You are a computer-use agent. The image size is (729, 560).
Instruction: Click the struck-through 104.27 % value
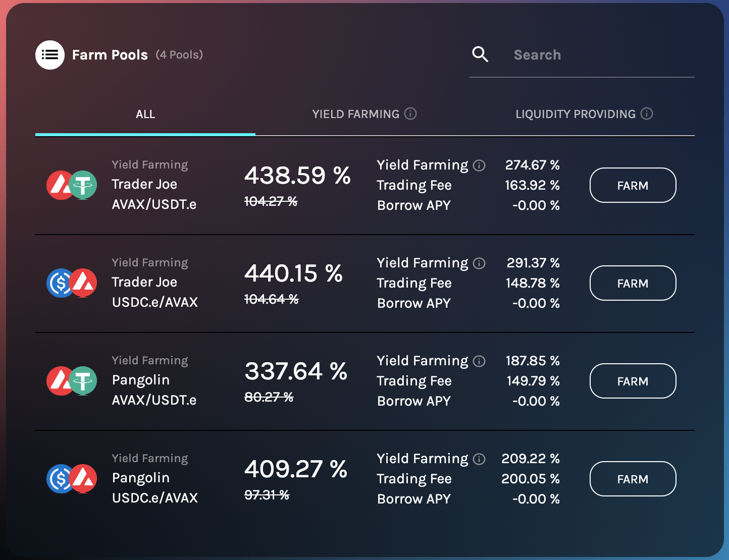coord(271,201)
